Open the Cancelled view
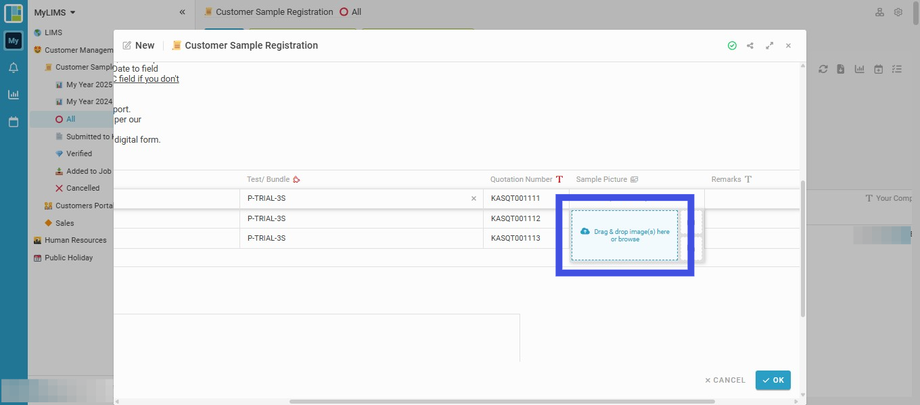 (x=82, y=188)
